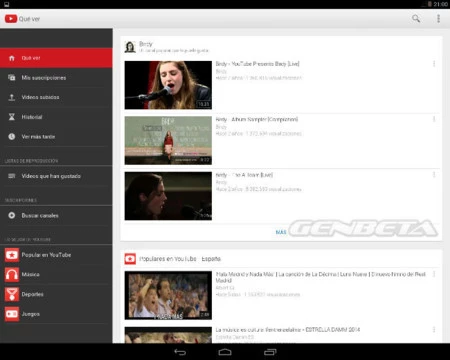Open the Música headphones icon
This screenshot has width=450, height=360.
point(12,275)
